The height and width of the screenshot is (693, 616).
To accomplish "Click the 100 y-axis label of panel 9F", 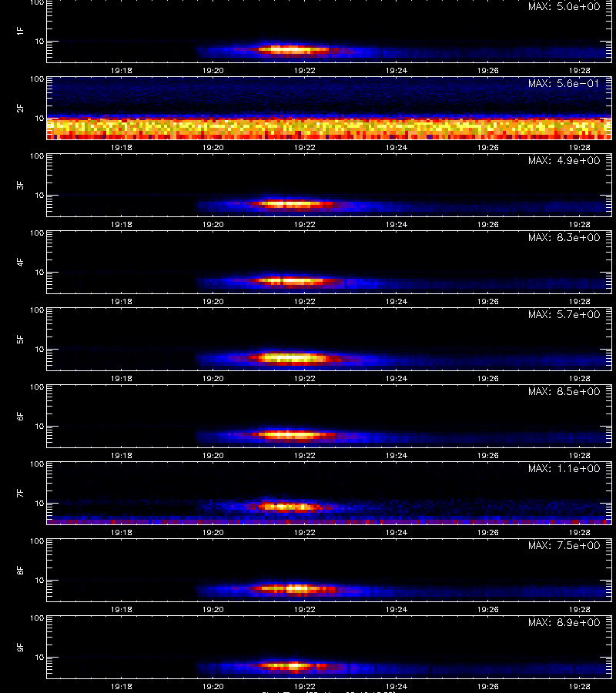I will [37, 618].
